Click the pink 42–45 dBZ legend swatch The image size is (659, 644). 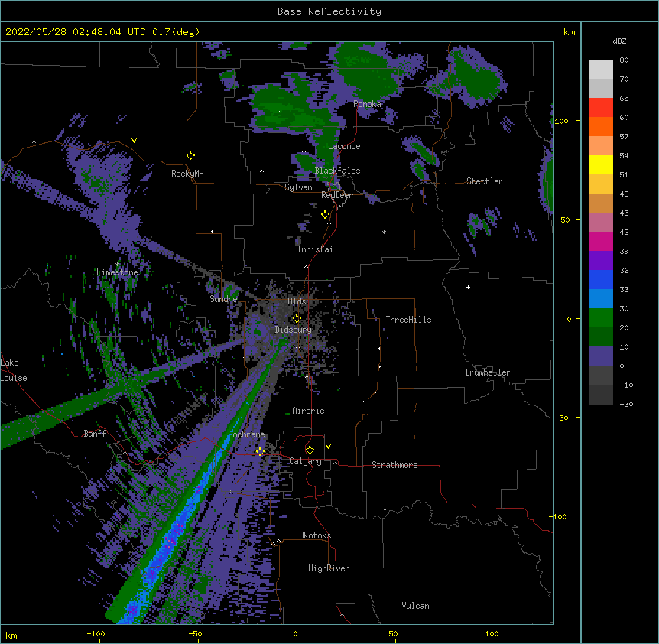click(601, 223)
